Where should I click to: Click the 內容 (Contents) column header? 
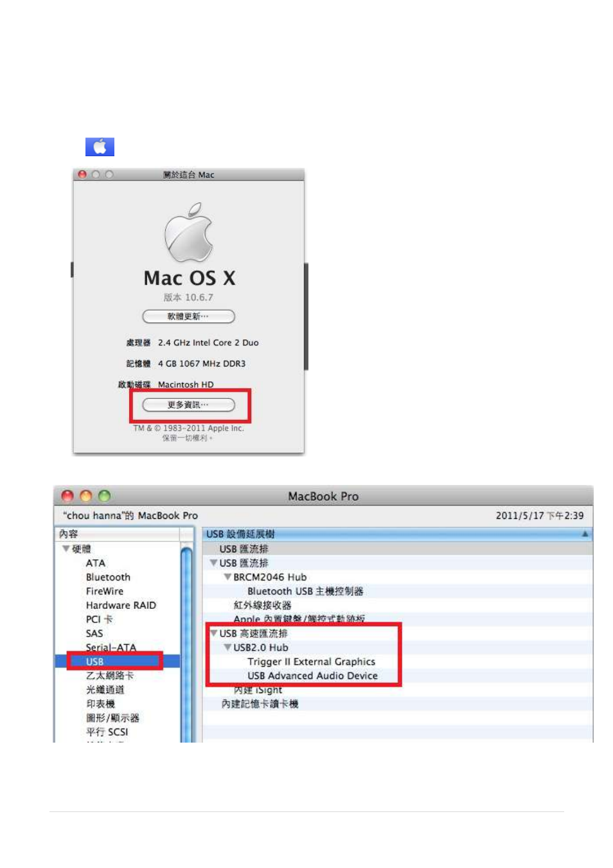point(118,534)
